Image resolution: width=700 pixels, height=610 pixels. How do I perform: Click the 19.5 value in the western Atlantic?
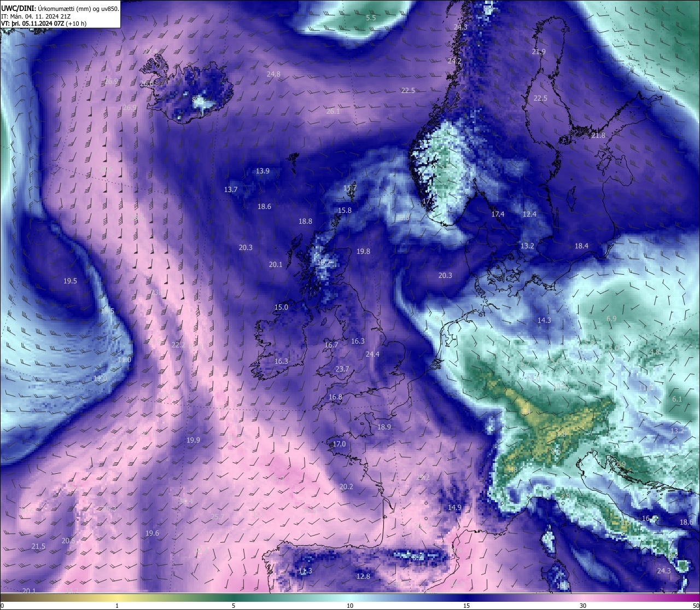[x=70, y=281]
